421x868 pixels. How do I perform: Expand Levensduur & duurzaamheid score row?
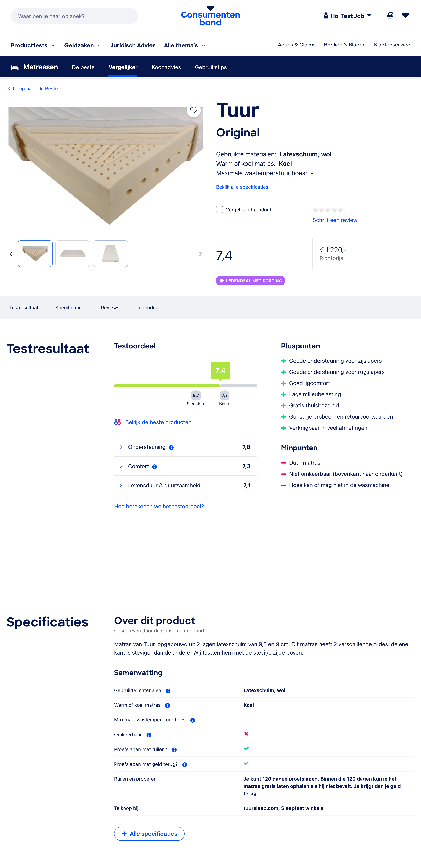(186, 485)
